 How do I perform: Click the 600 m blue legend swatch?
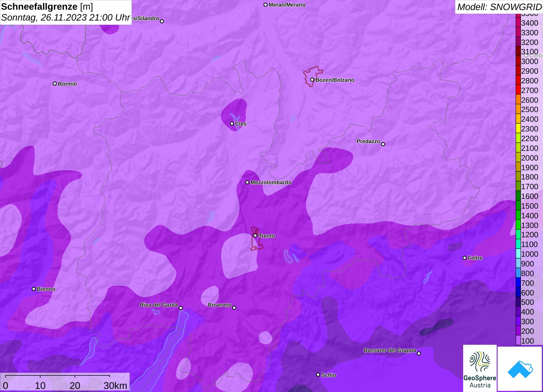point(518,292)
